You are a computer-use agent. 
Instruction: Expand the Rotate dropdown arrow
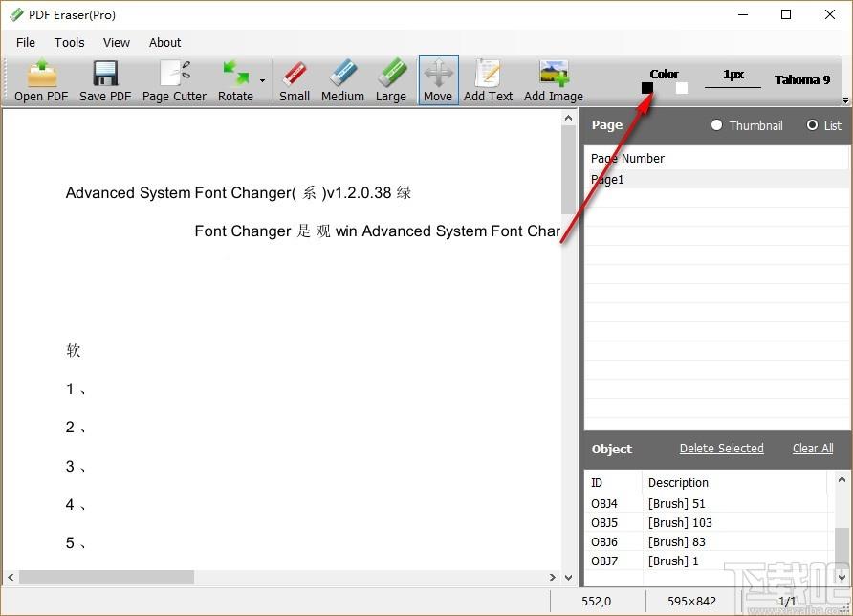pos(262,80)
